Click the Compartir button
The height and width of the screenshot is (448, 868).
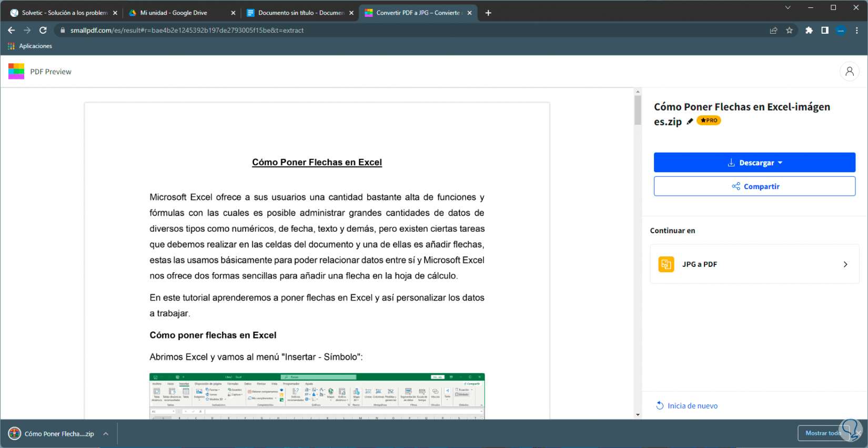click(x=754, y=186)
